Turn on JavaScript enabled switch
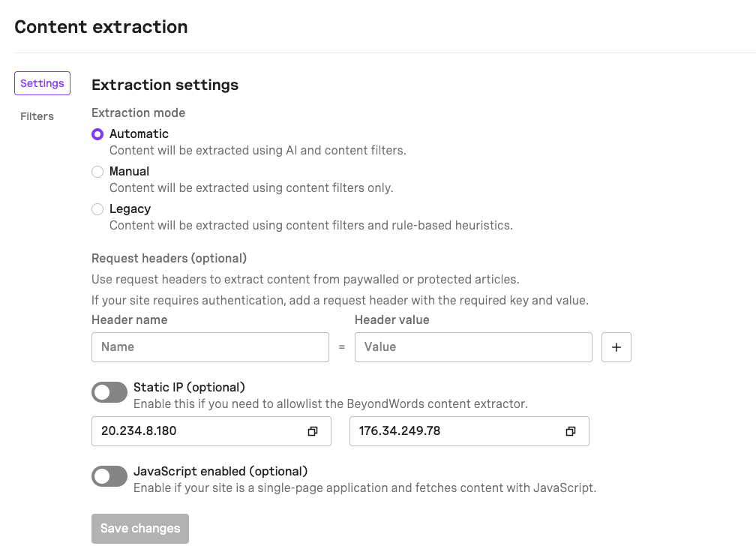Image resolution: width=756 pixels, height=552 pixels. coord(109,476)
